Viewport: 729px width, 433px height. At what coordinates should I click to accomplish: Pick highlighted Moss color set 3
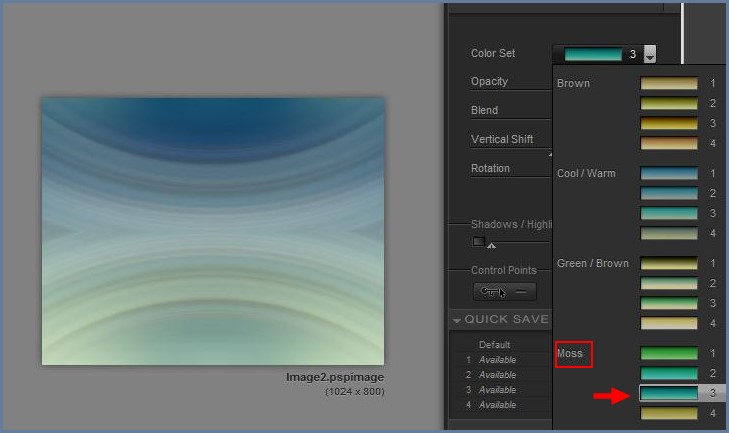[x=669, y=394]
